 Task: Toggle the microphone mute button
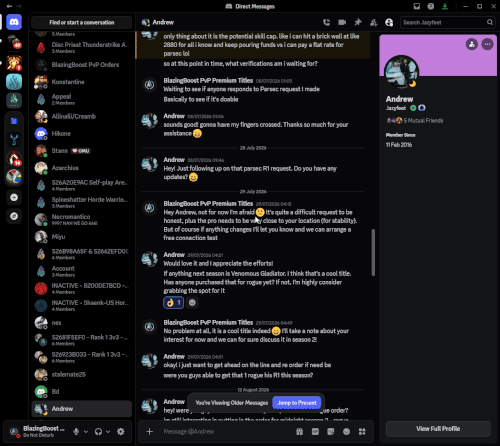(x=76, y=431)
